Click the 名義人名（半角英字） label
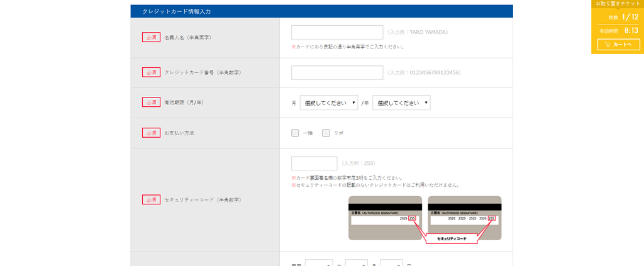Screen dimensions: 644x266 coord(187,37)
